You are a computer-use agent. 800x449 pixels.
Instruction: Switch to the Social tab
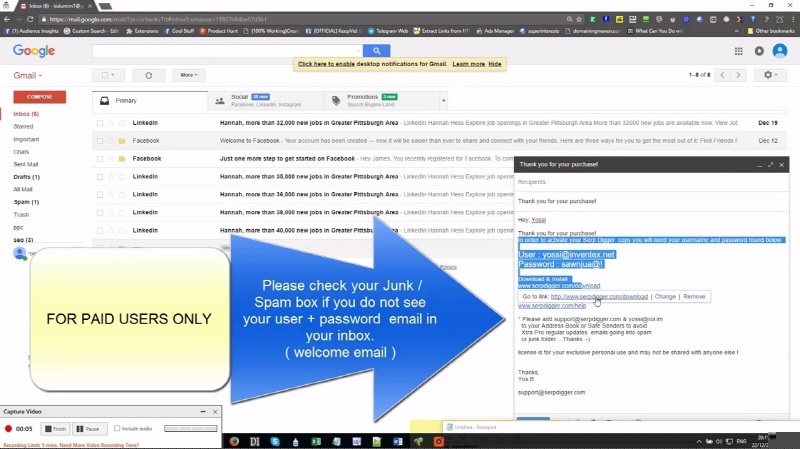(266, 101)
